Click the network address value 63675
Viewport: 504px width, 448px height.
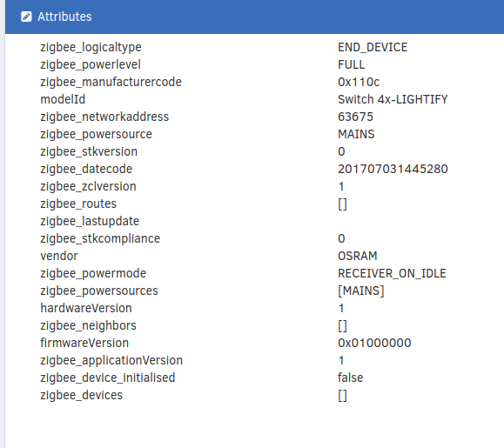point(355,117)
